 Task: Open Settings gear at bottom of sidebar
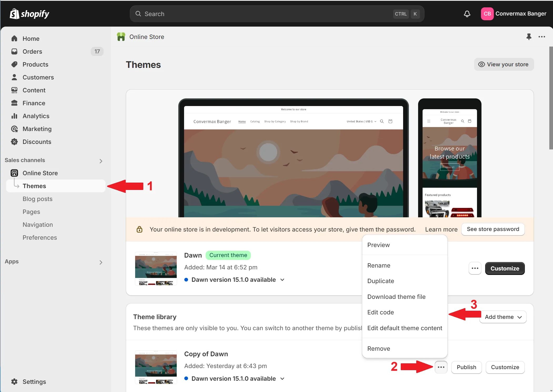click(34, 381)
